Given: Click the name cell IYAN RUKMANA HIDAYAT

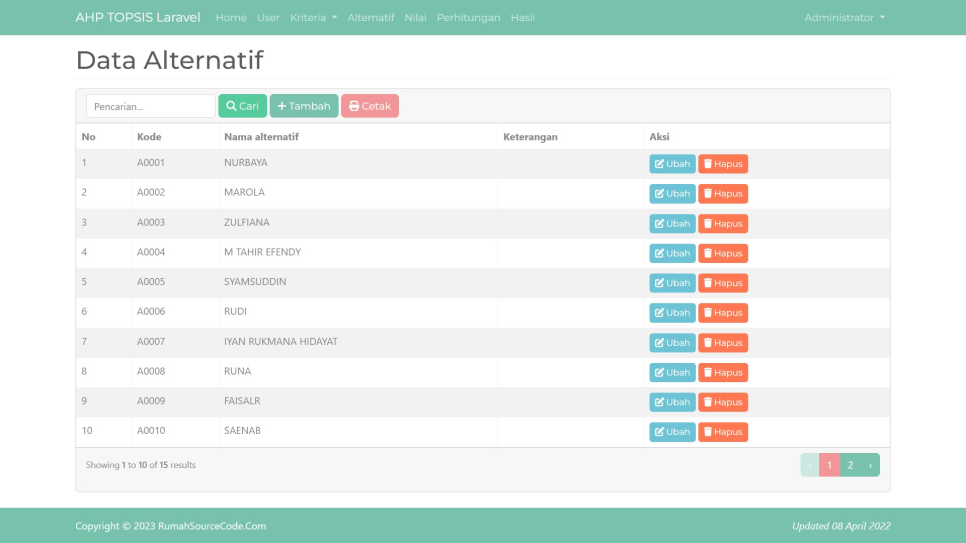Looking at the screenshot, I should pos(281,341).
